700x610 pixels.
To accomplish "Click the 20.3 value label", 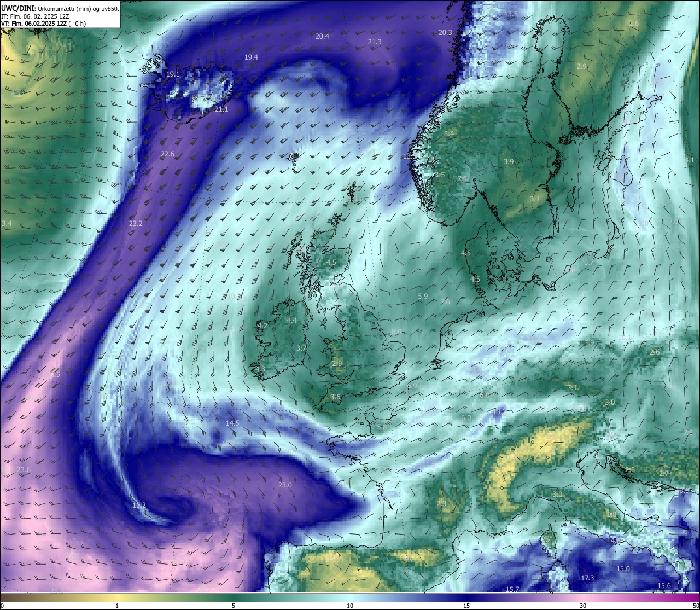I will 445,33.
